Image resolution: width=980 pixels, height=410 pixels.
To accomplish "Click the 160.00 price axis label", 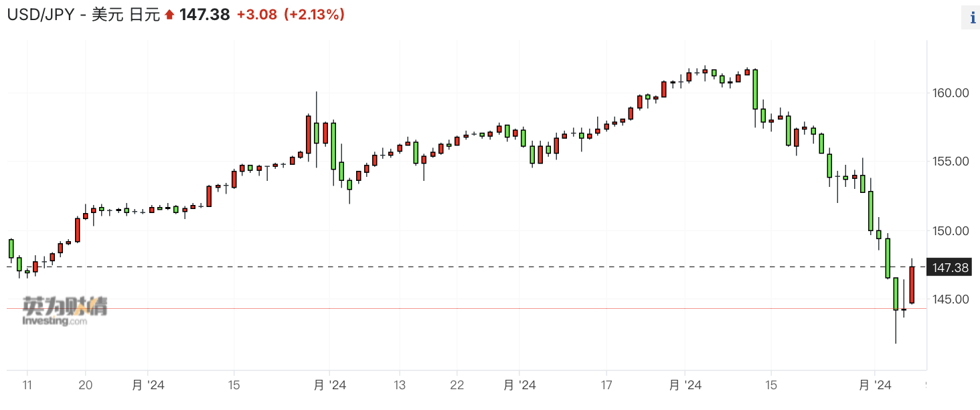I will coord(951,92).
